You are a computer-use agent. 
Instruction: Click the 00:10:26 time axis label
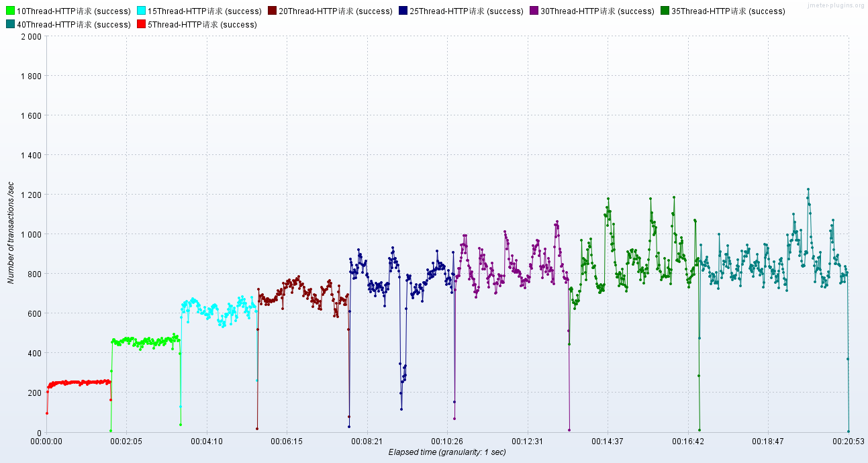coord(447,442)
